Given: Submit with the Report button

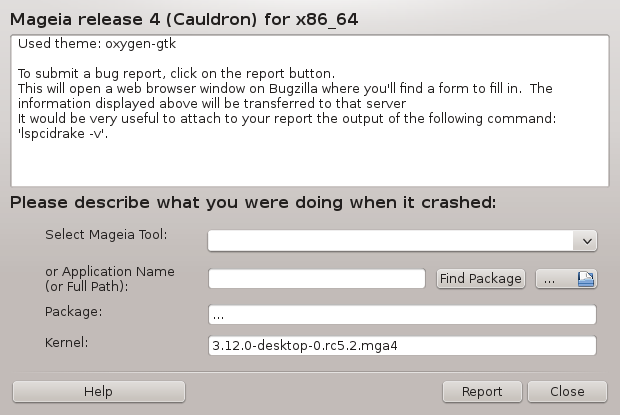Looking at the screenshot, I should coord(482,392).
